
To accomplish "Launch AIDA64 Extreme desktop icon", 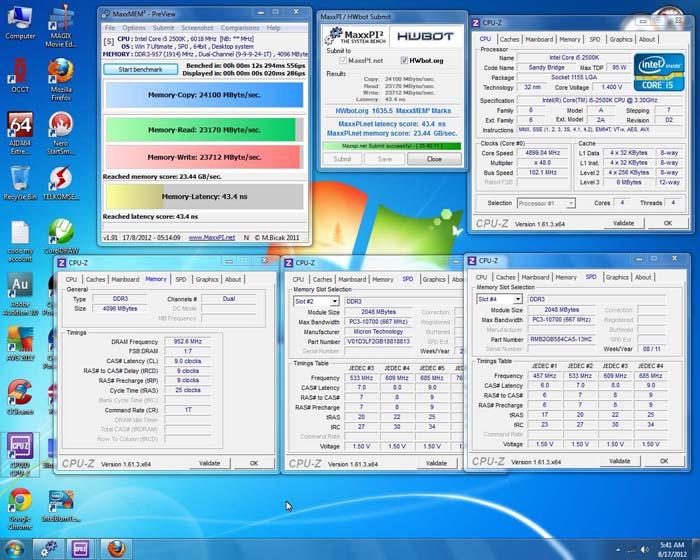I will (x=20, y=133).
